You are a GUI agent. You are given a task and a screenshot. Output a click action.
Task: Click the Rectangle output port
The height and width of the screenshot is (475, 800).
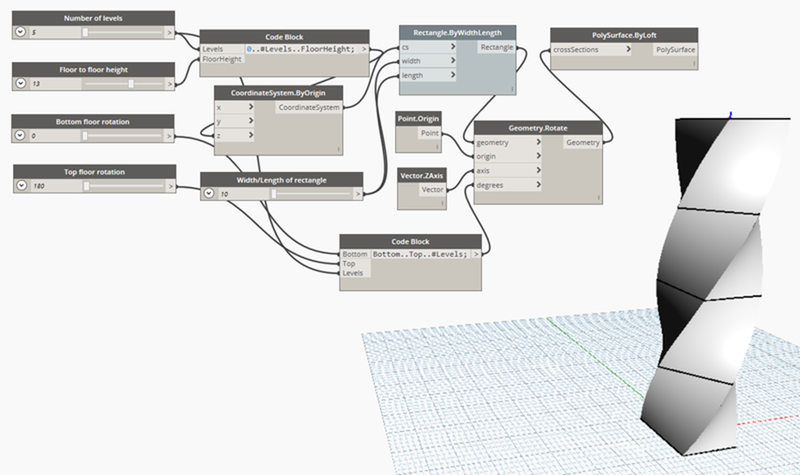click(x=496, y=47)
